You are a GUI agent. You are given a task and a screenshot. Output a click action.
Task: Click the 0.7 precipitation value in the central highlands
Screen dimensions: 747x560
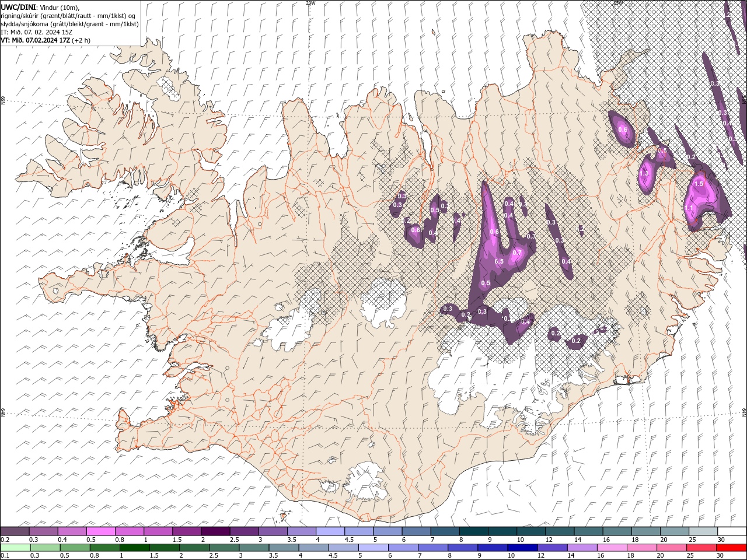tap(516, 253)
